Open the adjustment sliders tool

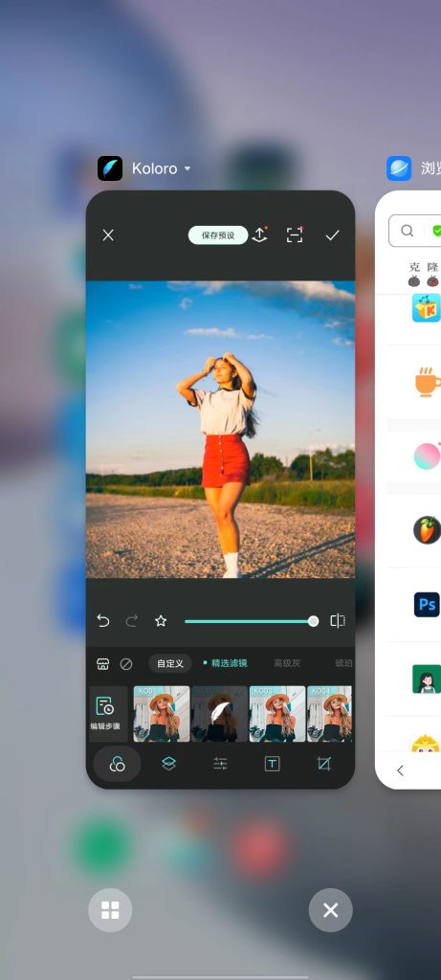[220, 764]
